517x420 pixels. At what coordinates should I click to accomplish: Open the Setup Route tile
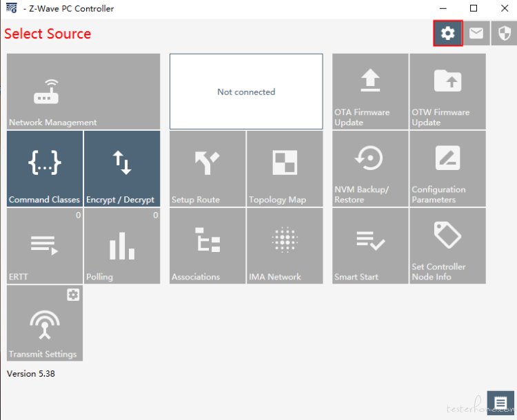(x=207, y=169)
